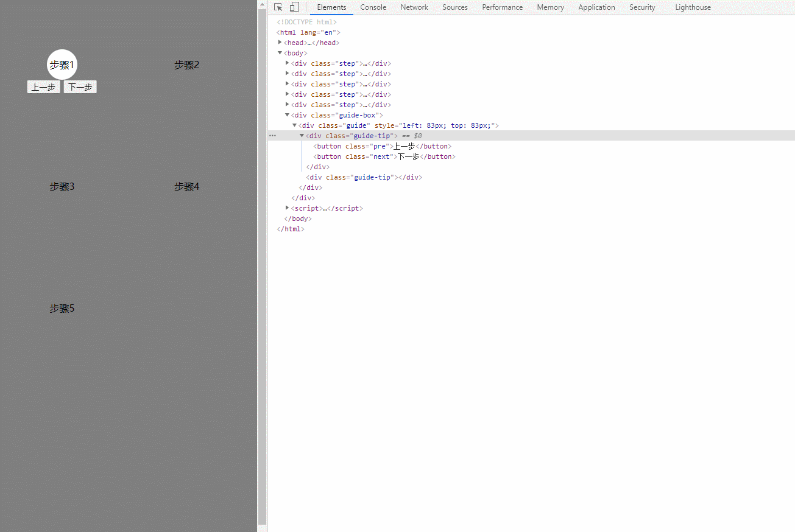795x532 pixels.
Task: Collapse the selected guide-tip div node
Action: 302,136
